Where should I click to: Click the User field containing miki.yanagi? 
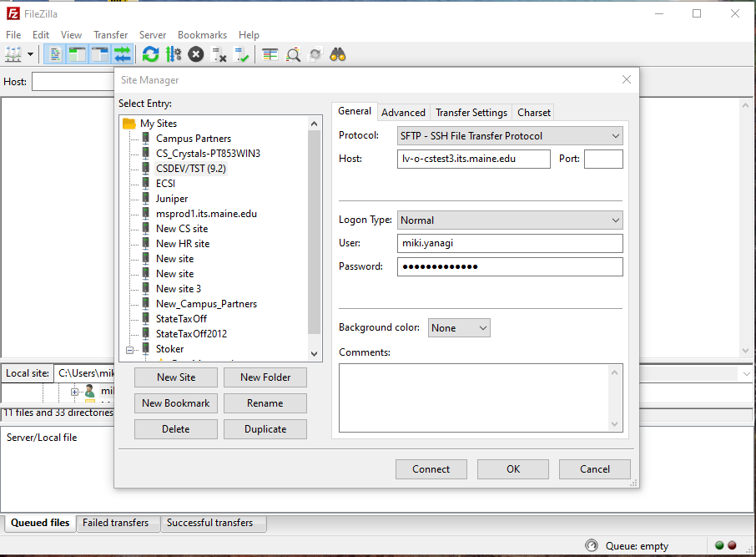click(510, 243)
